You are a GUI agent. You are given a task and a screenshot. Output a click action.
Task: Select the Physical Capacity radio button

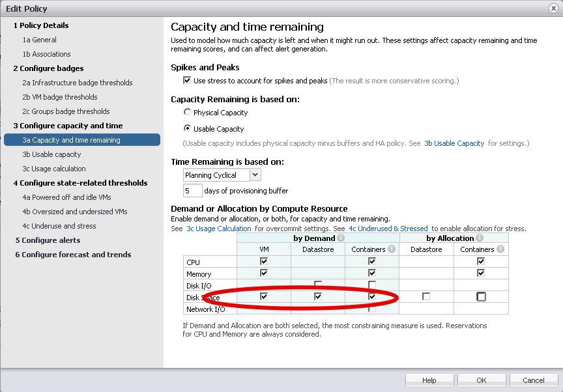[188, 113]
